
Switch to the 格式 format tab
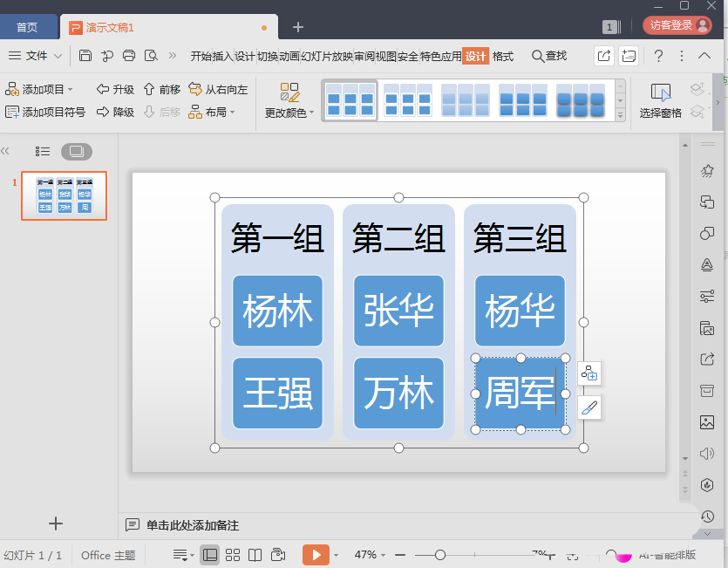[503, 56]
